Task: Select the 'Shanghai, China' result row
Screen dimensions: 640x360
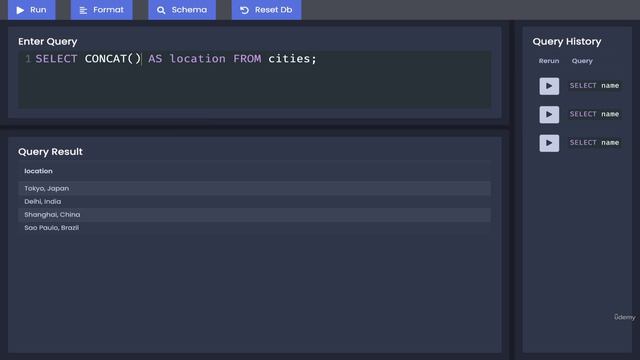Action: pyautogui.click(x=254, y=214)
